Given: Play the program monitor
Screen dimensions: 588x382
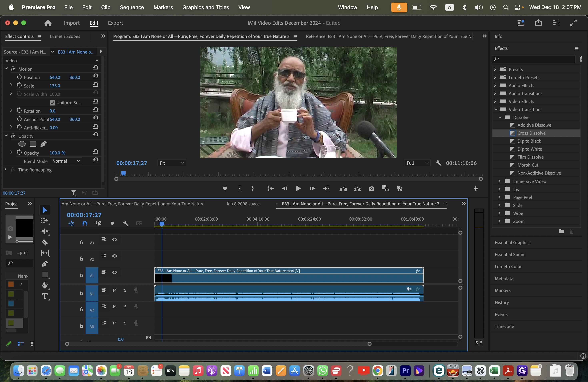Looking at the screenshot, I should point(298,189).
